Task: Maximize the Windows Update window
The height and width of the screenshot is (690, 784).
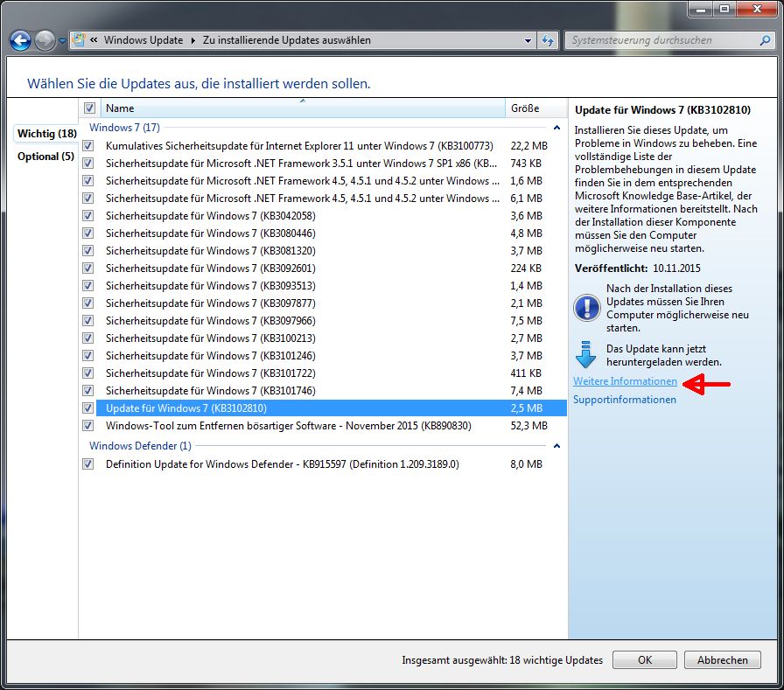Action: (x=724, y=9)
